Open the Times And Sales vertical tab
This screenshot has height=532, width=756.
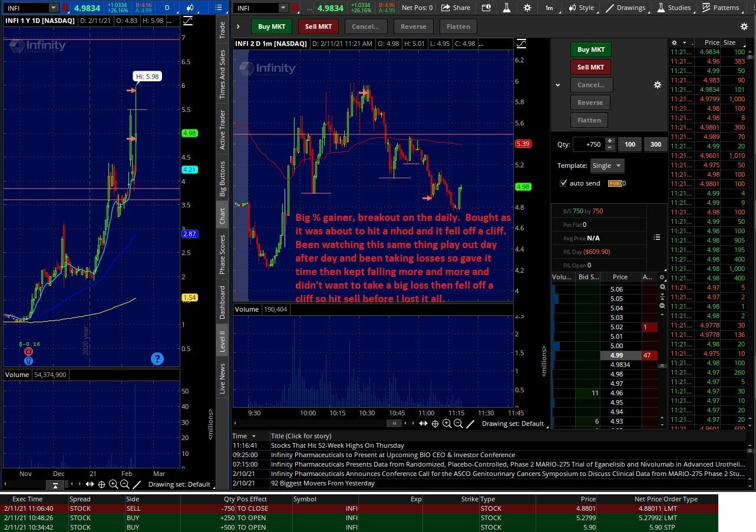click(222, 74)
